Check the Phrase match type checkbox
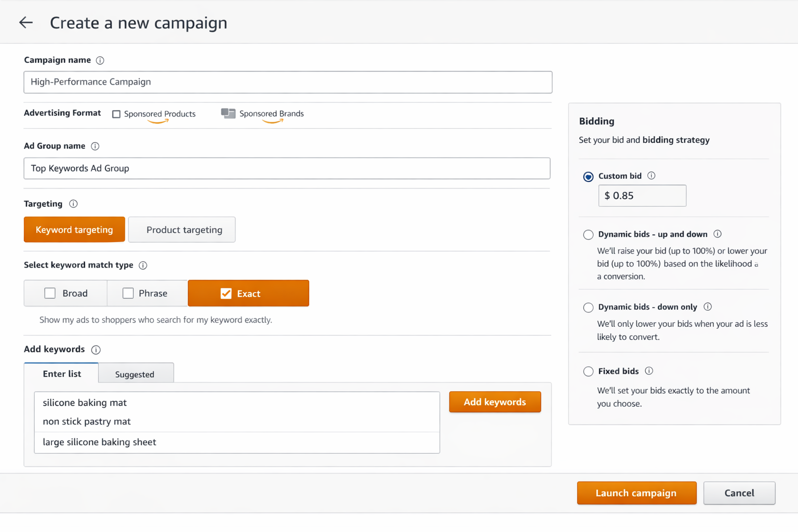 [127, 293]
